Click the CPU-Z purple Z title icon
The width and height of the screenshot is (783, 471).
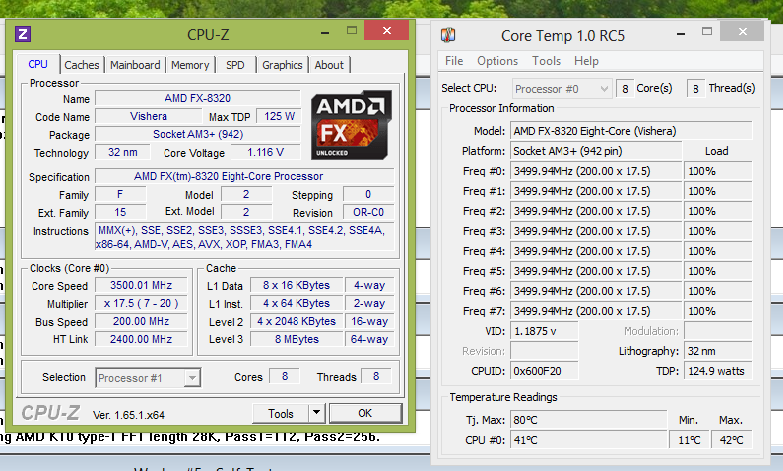click(x=23, y=34)
